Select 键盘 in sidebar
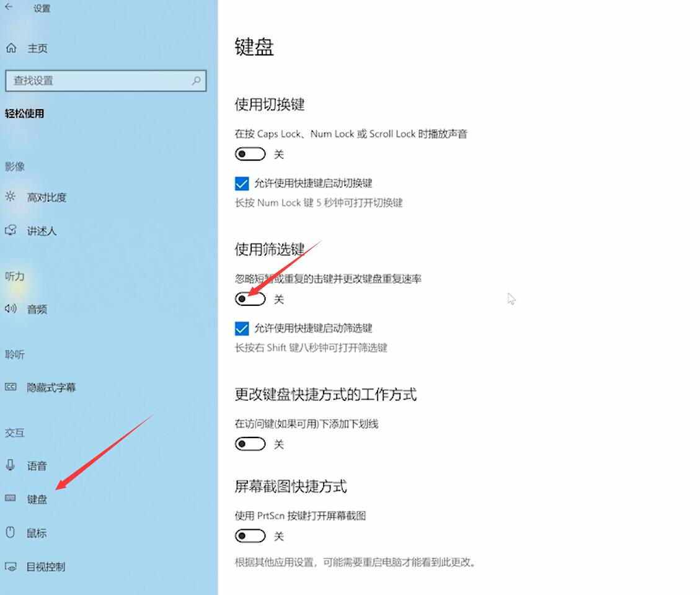 tap(37, 499)
